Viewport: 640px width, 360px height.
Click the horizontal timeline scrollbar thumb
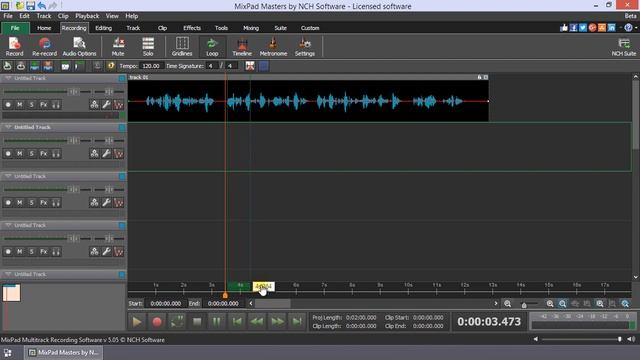(273, 303)
